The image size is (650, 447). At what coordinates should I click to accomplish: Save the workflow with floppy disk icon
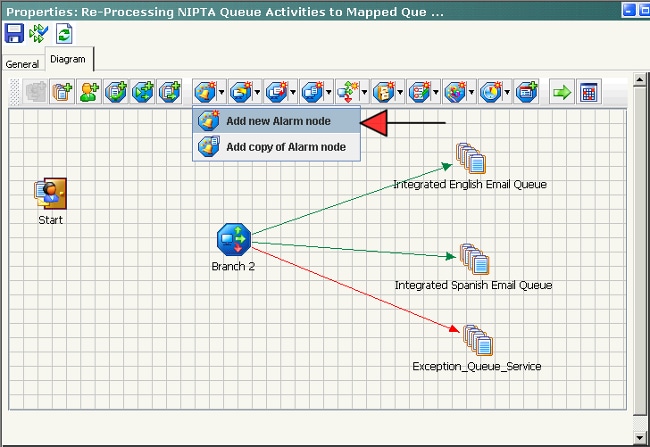[x=14, y=33]
